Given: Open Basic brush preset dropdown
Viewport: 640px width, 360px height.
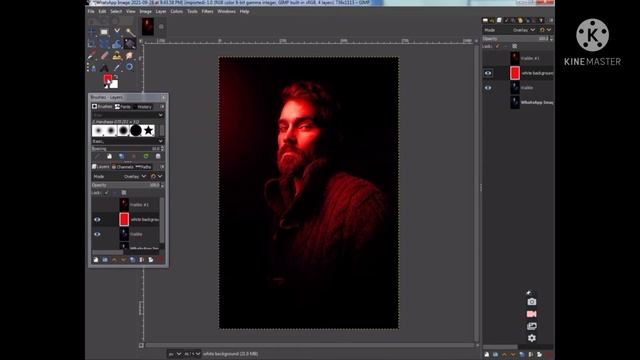Looking at the screenshot, I should (x=127, y=141).
